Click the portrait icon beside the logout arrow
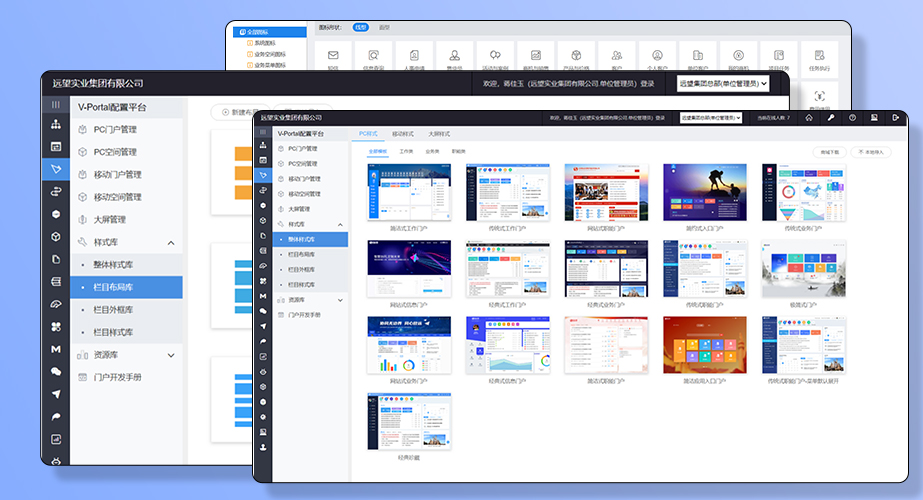Viewport: 923px width, 500px height. (x=874, y=118)
